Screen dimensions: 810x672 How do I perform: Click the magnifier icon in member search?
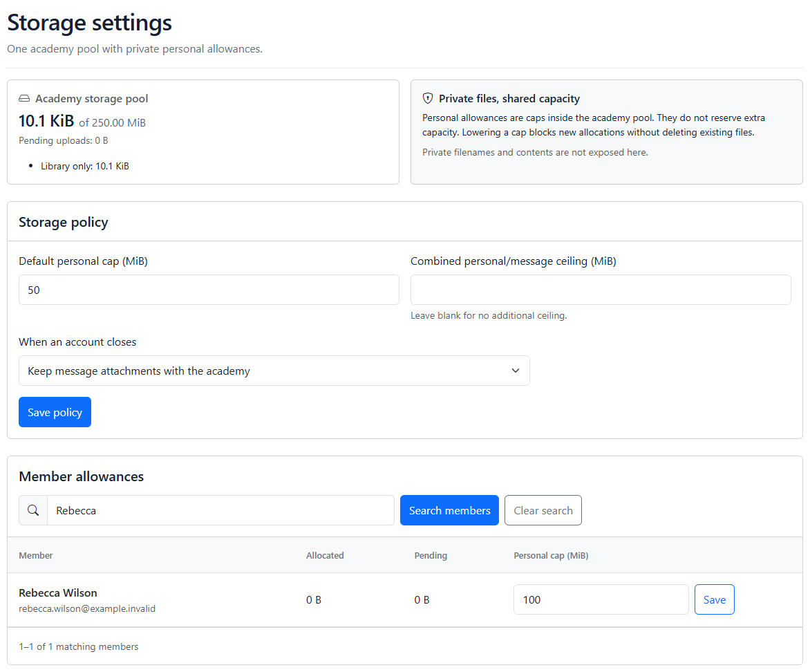click(x=33, y=511)
